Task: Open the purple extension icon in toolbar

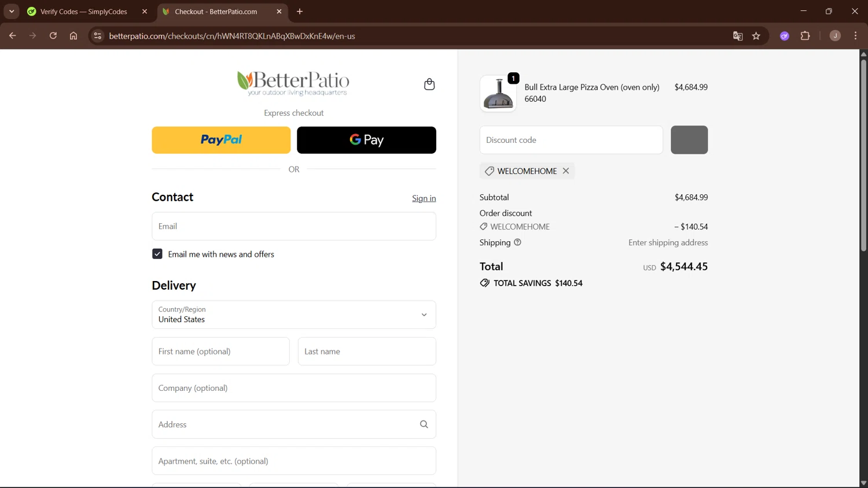Action: [x=785, y=36]
